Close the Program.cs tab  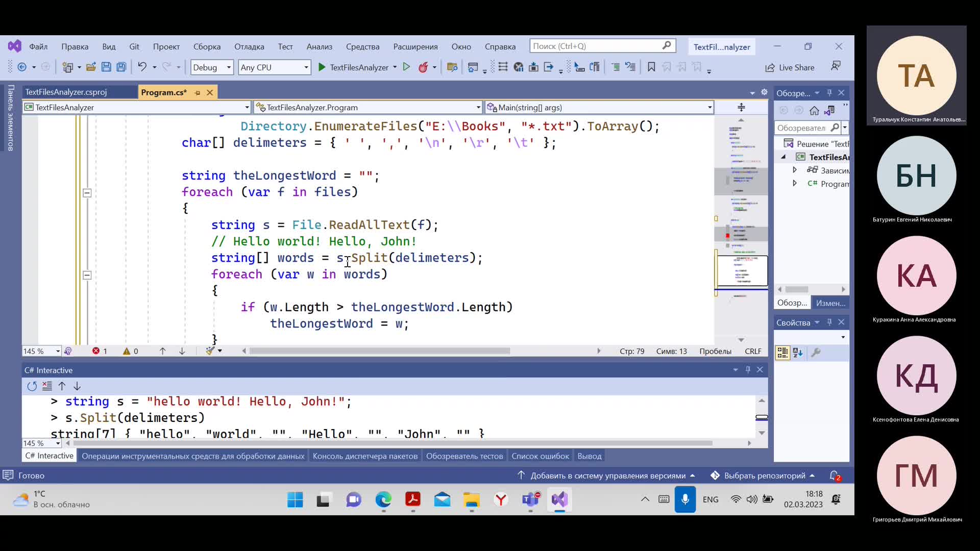coord(210,92)
